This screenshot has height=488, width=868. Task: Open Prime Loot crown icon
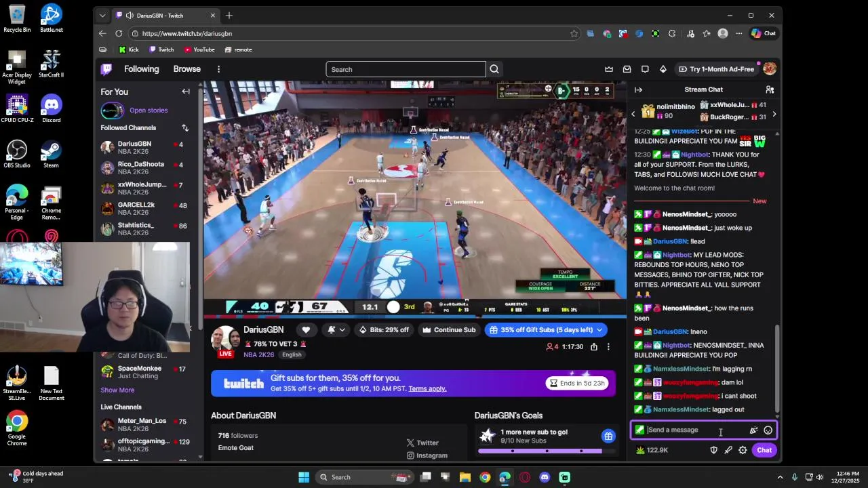[609, 69]
